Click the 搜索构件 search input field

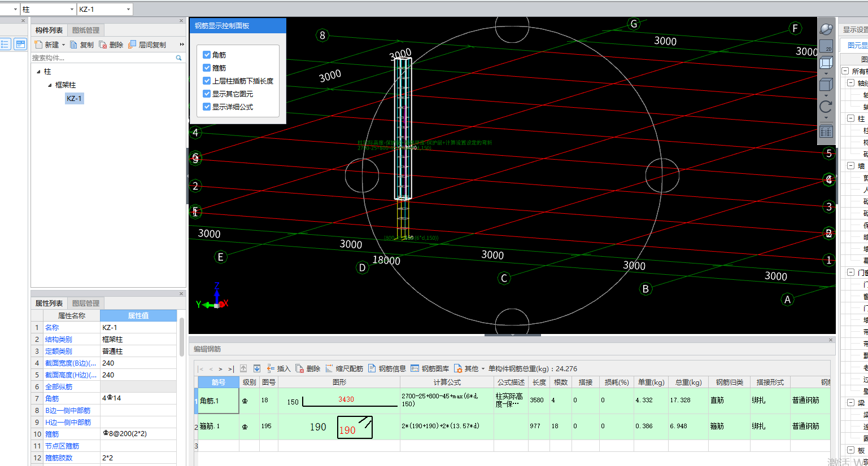click(x=103, y=58)
